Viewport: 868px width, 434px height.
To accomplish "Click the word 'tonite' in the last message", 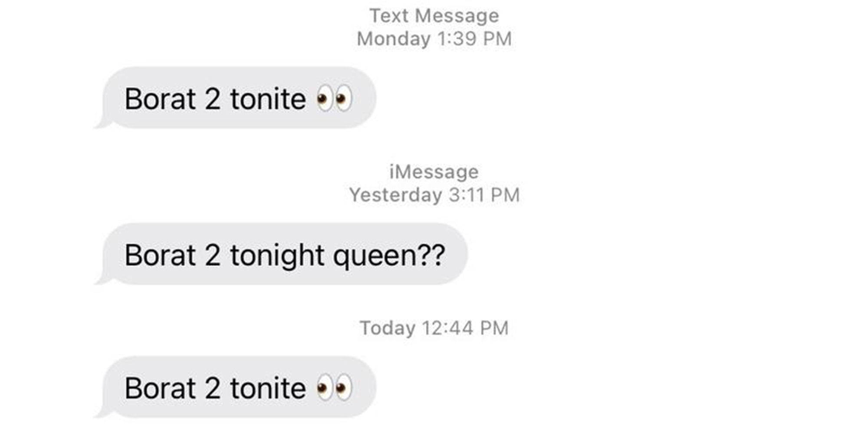I will coord(270,388).
